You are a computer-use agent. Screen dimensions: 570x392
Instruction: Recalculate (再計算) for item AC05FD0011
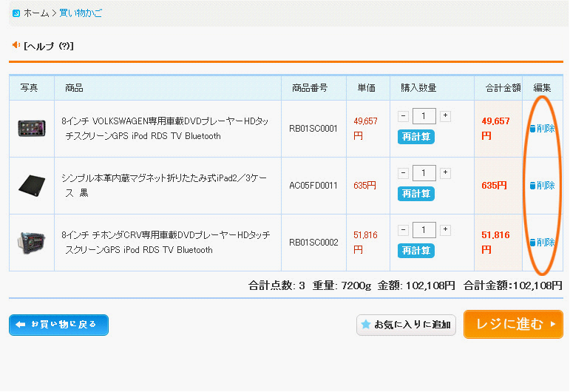click(x=416, y=194)
